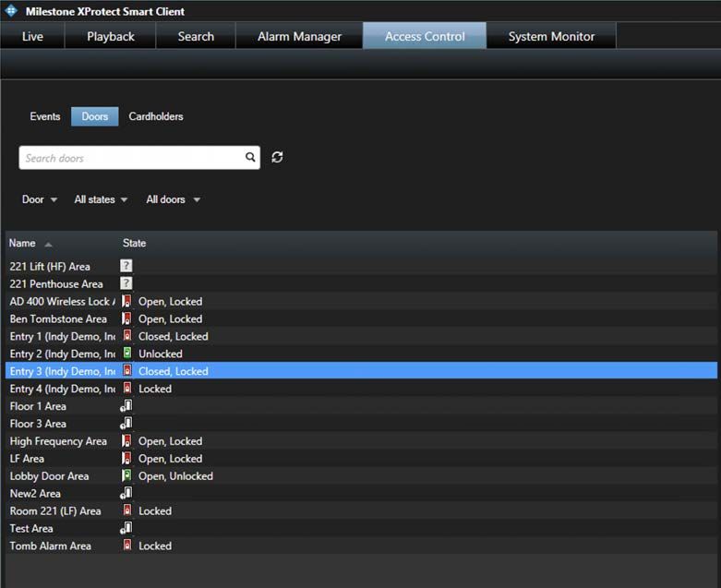Click the refresh doors list icon
Image resolution: width=721 pixels, height=588 pixels.
pos(277,157)
